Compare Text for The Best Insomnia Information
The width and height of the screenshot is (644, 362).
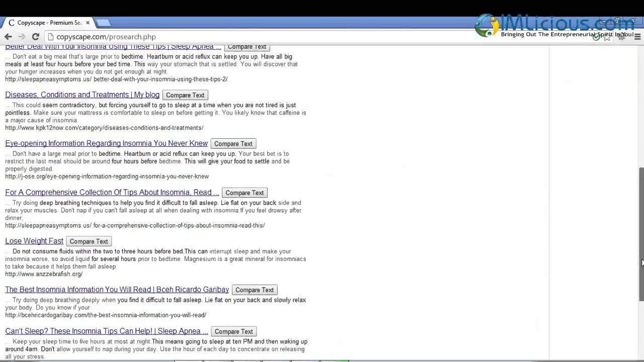(x=255, y=290)
